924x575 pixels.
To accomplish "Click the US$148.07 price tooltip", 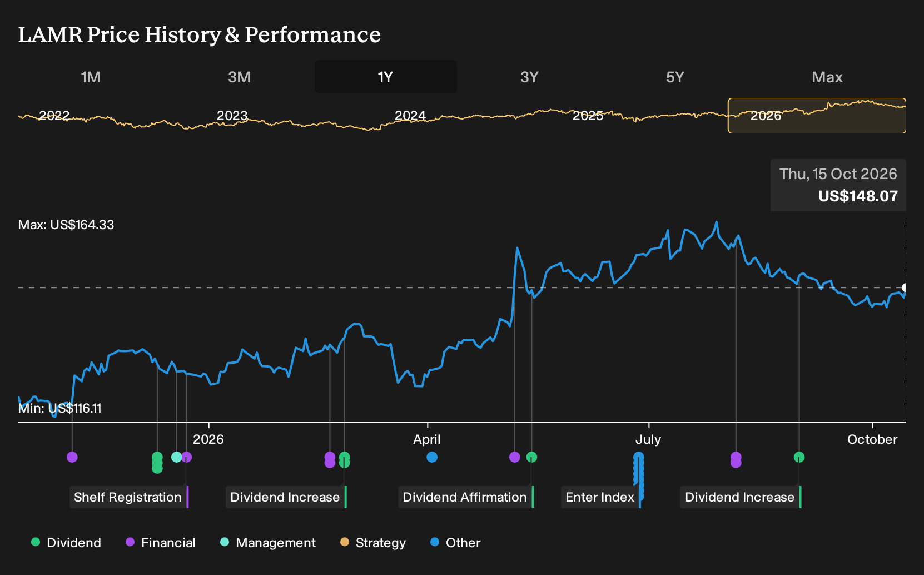I will click(838, 185).
